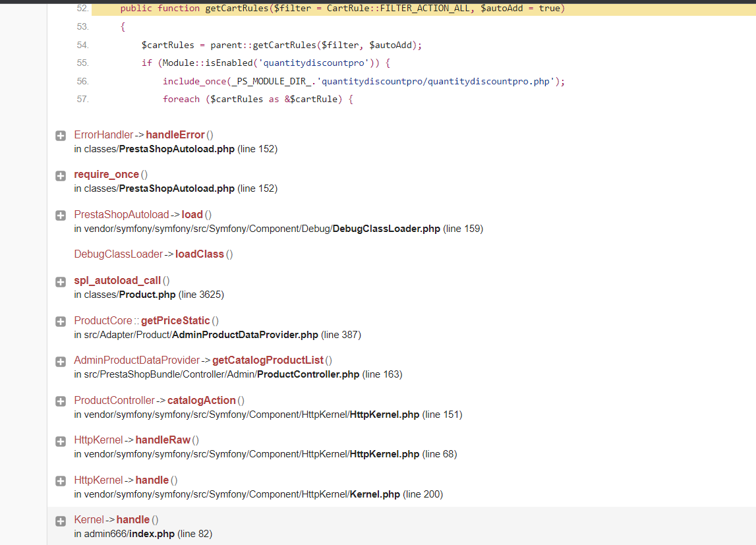Expand the AdminProductDataProvider getCatalogProductList entry
Image resolution: width=756 pixels, height=545 pixels.
(x=61, y=361)
